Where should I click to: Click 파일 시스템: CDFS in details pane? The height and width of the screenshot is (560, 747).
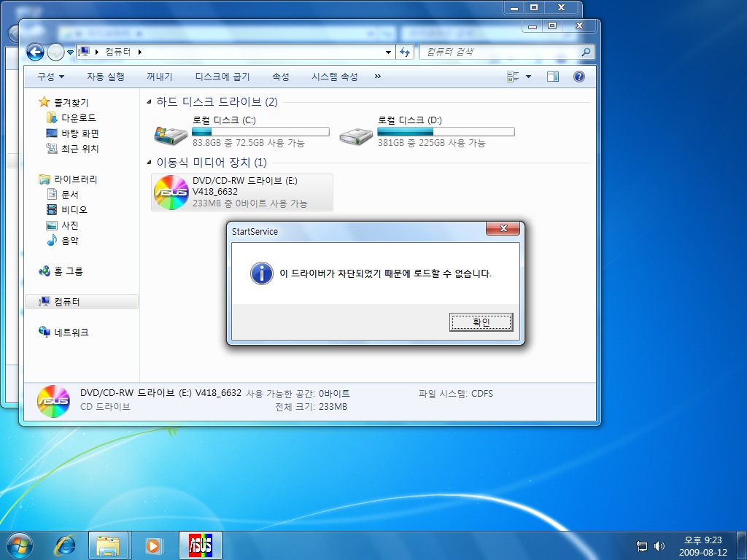pos(455,393)
